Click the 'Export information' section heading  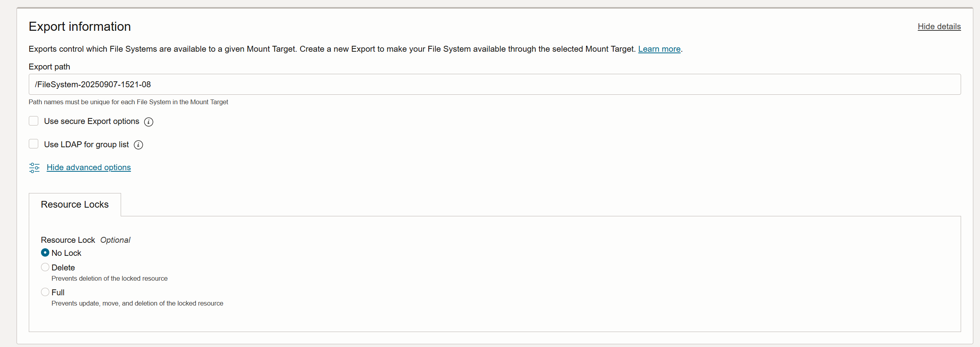click(80, 26)
